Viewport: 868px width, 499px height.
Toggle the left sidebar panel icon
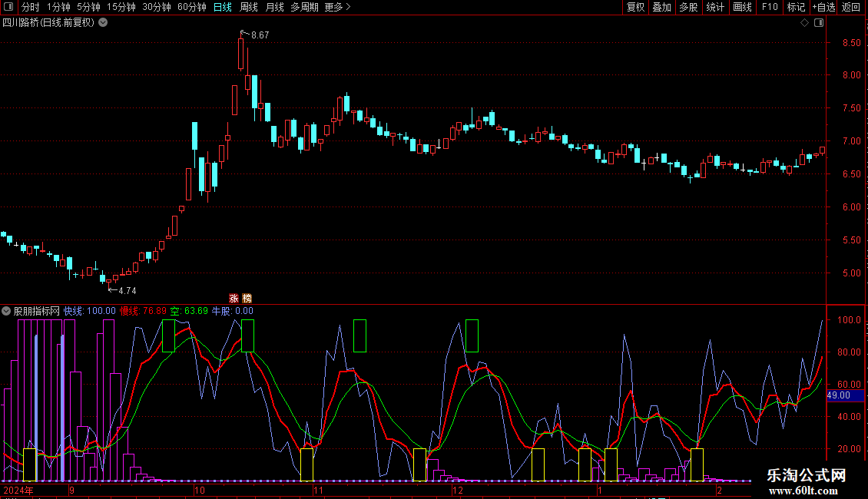click(8, 8)
